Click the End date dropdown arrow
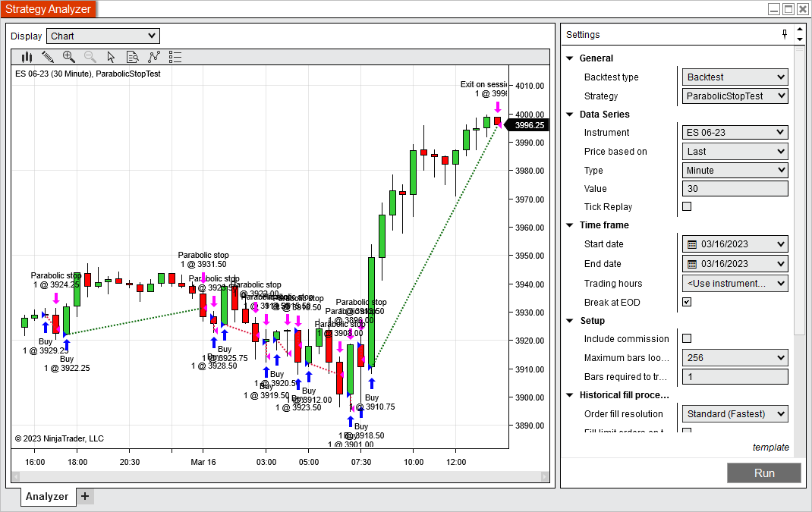The height and width of the screenshot is (512, 812). [780, 264]
